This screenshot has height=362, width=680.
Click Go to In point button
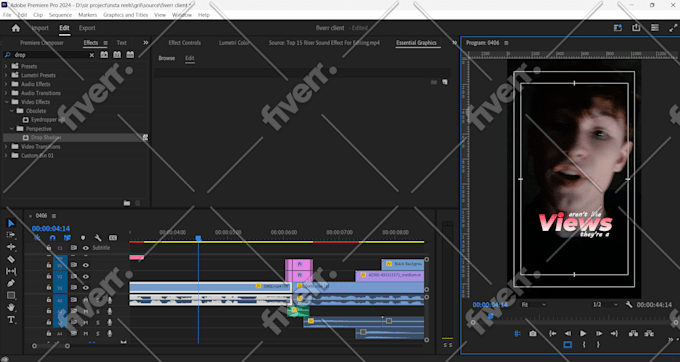553,333
